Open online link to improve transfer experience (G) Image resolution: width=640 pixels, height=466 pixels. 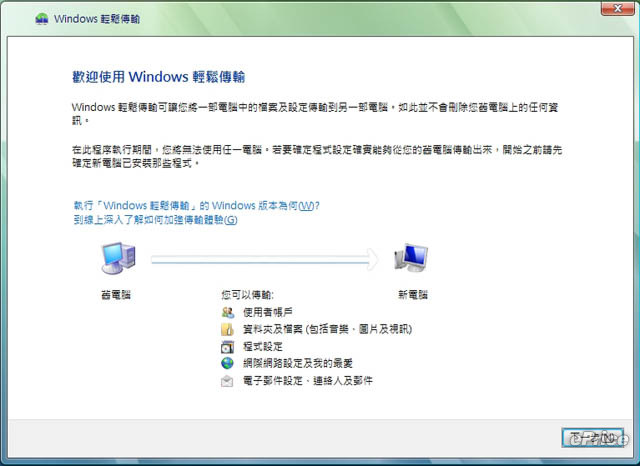point(156,220)
